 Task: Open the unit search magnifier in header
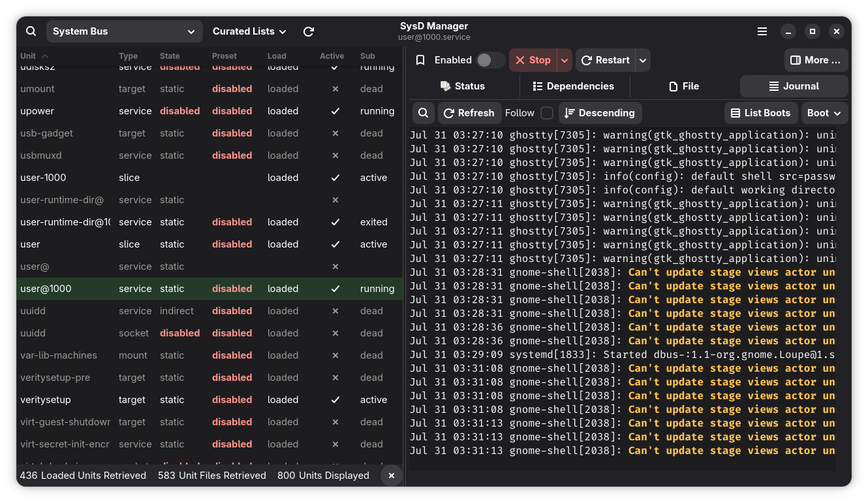coord(31,31)
